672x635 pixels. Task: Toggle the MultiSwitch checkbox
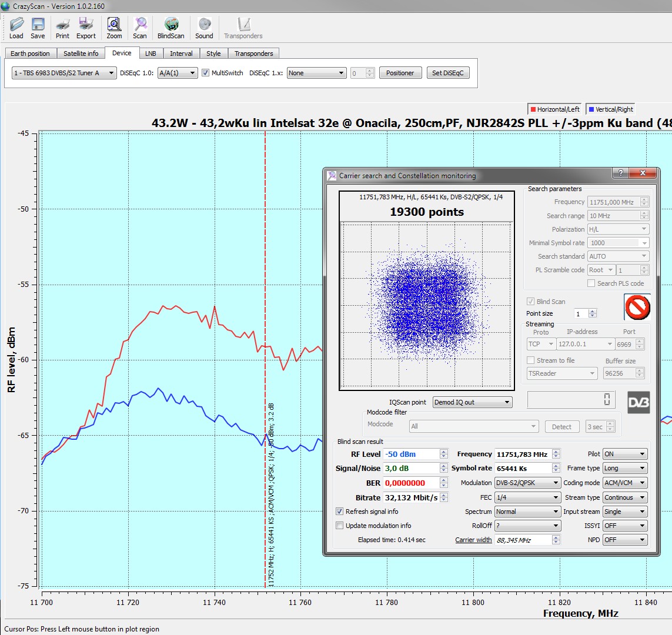point(205,73)
